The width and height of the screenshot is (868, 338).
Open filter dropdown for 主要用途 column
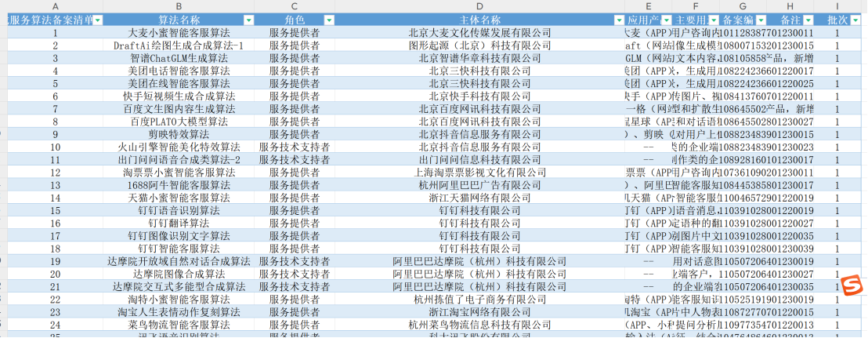point(714,20)
